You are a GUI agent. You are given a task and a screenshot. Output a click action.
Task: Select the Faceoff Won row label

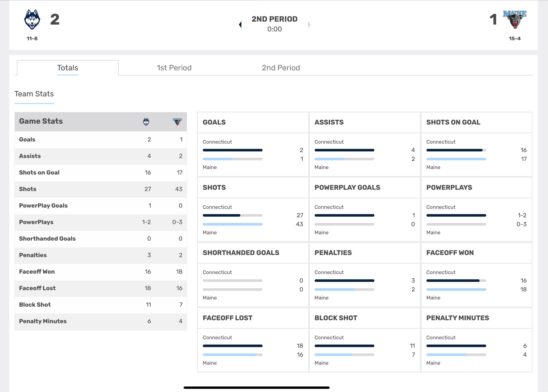37,272
